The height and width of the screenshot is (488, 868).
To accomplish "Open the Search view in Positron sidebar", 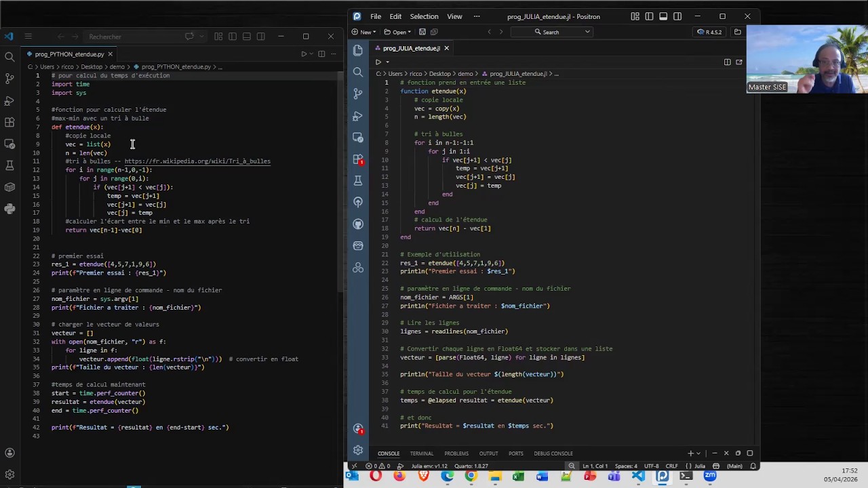I will (x=358, y=72).
